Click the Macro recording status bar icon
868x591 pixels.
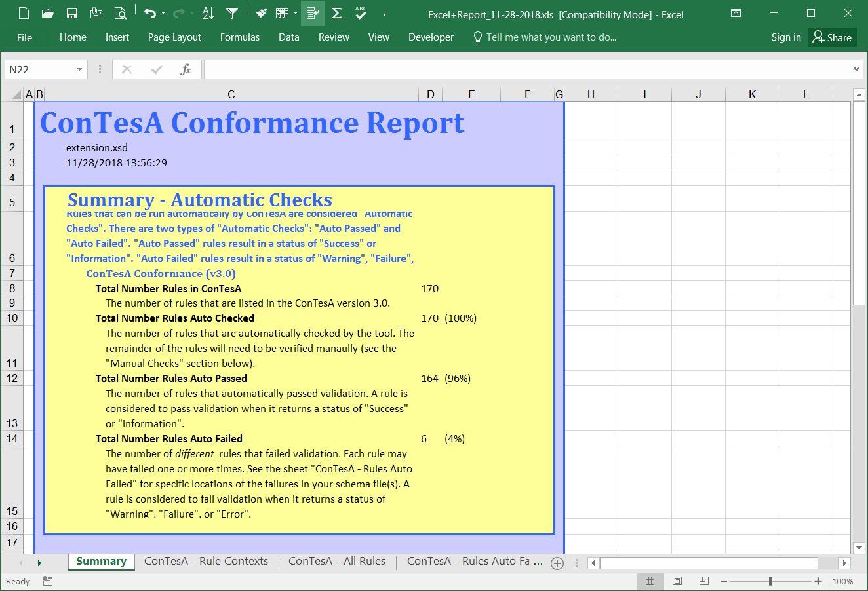click(x=47, y=581)
